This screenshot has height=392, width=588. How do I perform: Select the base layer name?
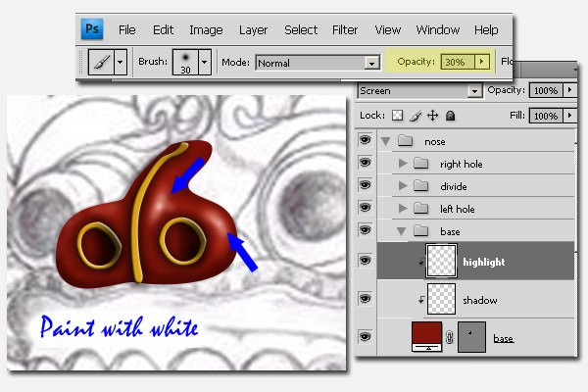click(504, 339)
